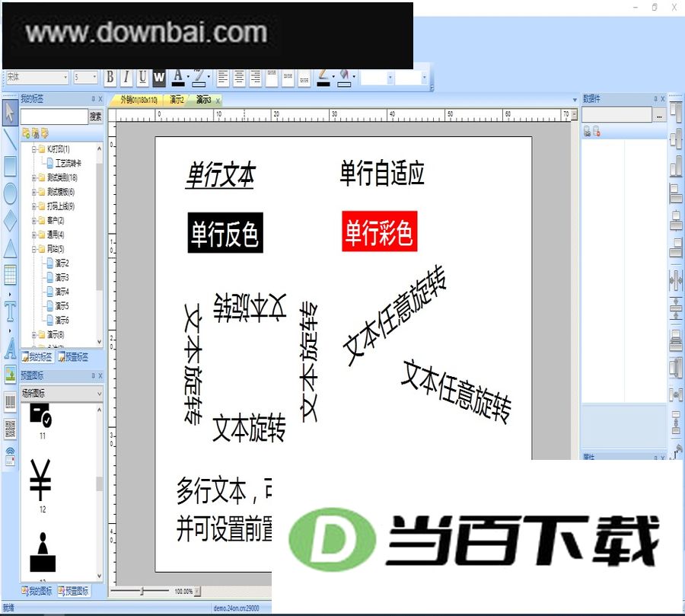The width and height of the screenshot is (685, 616).
Task: Click the line color pencil swatch
Action: pyautogui.click(x=323, y=78)
